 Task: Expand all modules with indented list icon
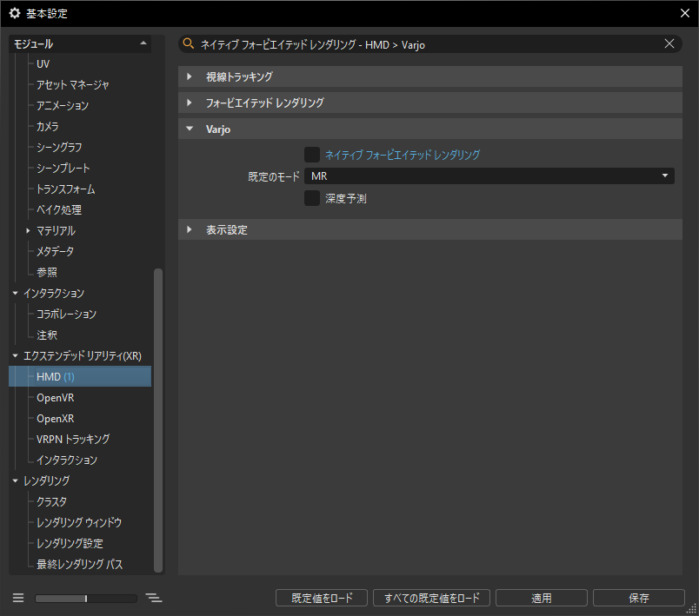coord(154,598)
